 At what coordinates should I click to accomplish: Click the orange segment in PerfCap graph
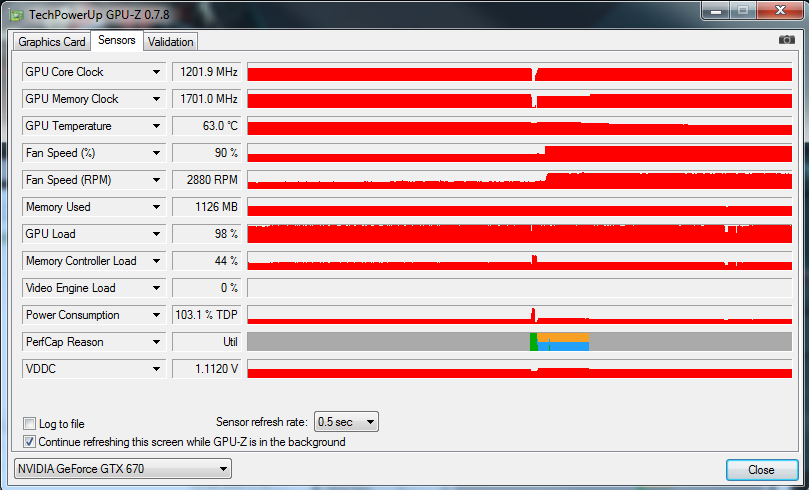563,337
